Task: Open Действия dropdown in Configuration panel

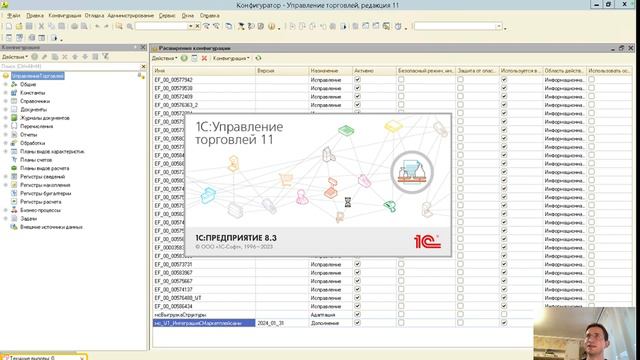Action: 15,57
